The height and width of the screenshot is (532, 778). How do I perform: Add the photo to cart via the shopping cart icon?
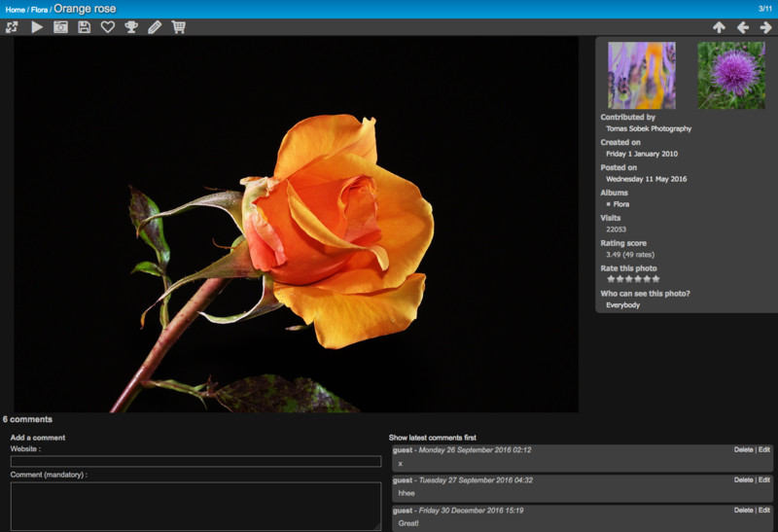[x=178, y=27]
